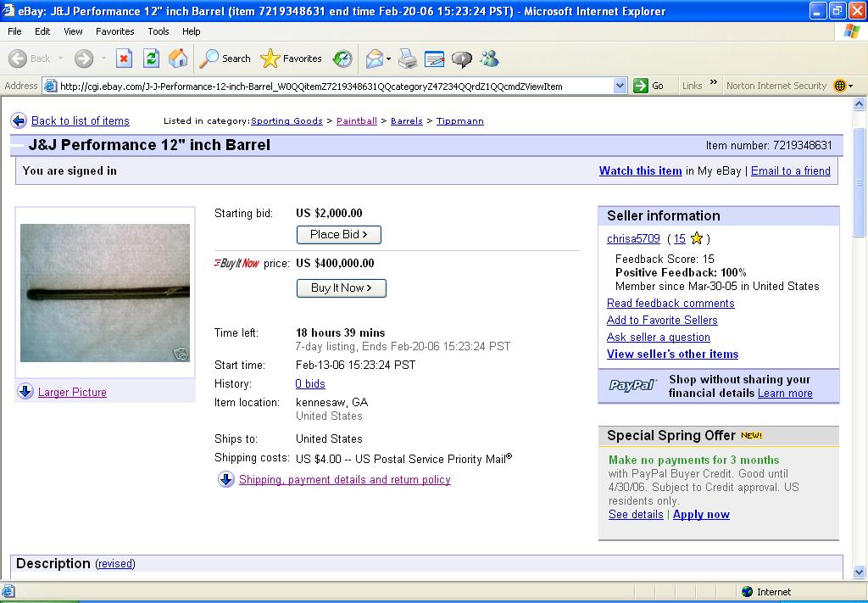
Task: Click the arrow icon beside Shipping, payment details
Action: pos(225,479)
